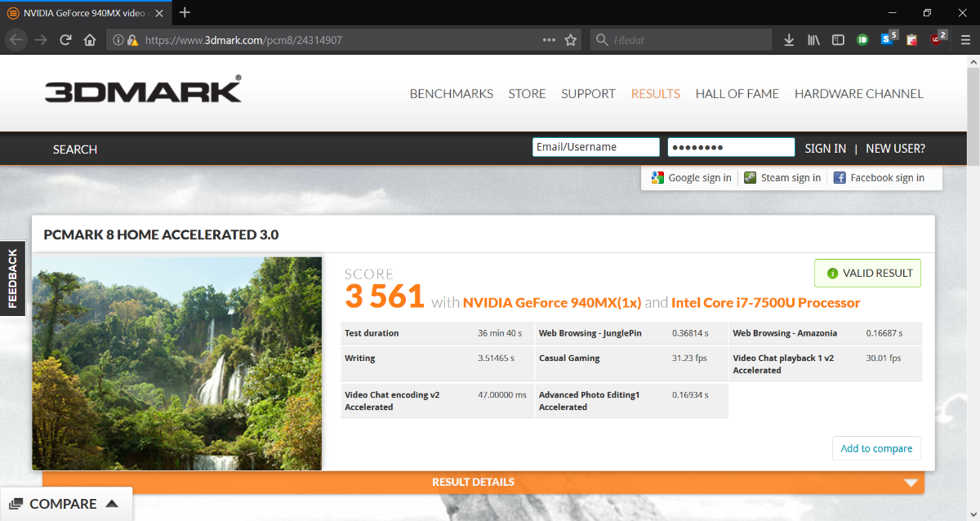980x521 pixels.
Task: Click the Add to compare button
Action: (875, 448)
